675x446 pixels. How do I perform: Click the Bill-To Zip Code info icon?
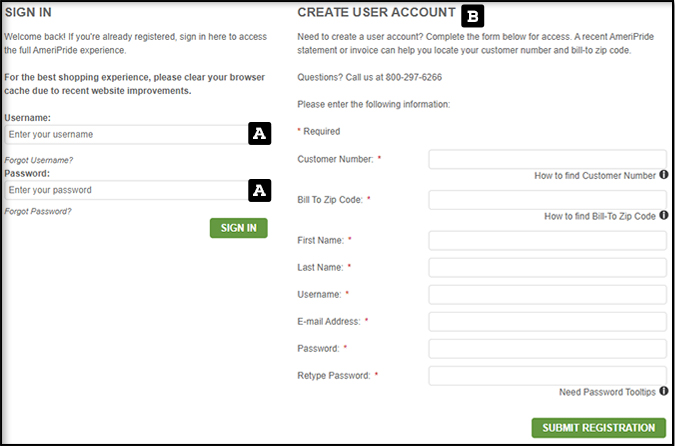point(664,215)
